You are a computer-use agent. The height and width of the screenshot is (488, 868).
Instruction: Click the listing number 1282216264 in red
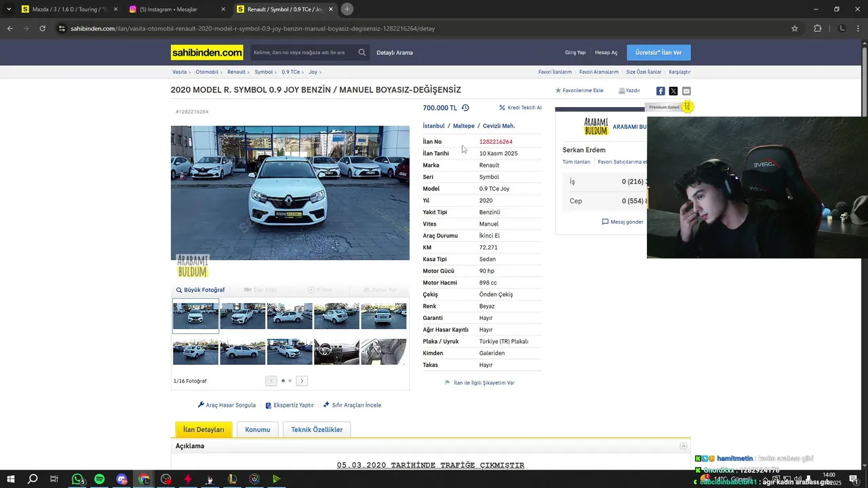coord(496,142)
